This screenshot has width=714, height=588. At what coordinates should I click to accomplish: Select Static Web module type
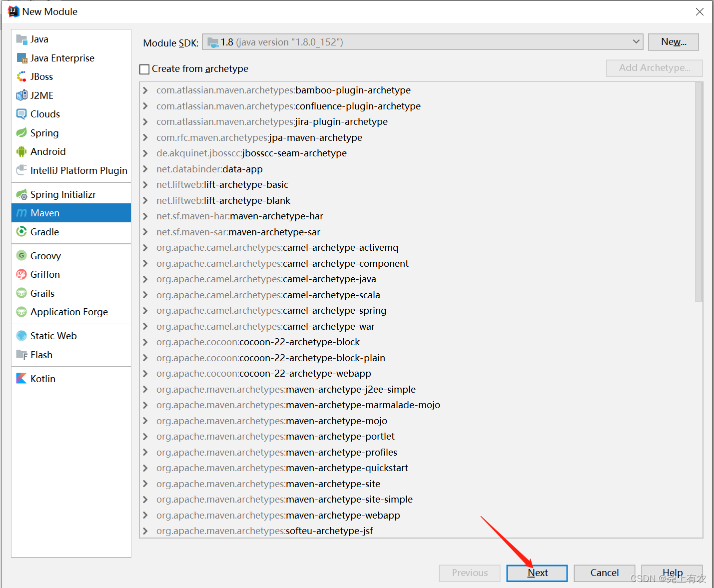(71, 336)
